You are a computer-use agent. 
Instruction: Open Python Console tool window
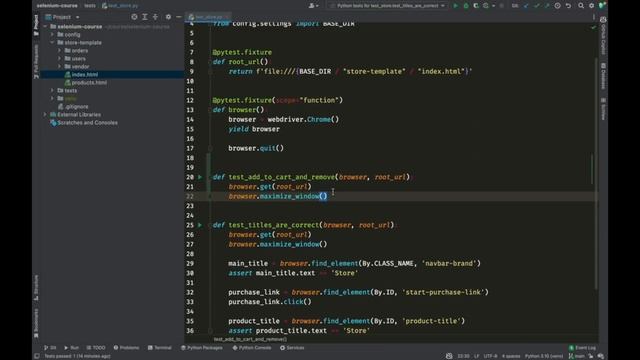(252, 348)
